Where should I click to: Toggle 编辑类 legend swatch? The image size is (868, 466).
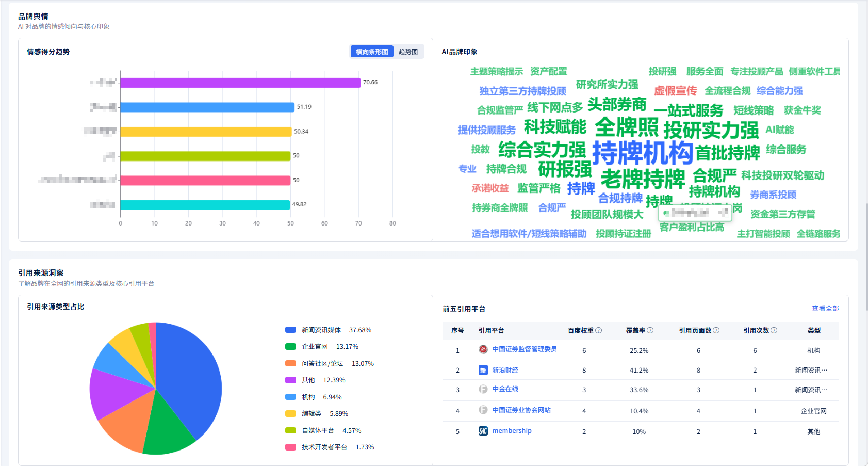(x=290, y=413)
